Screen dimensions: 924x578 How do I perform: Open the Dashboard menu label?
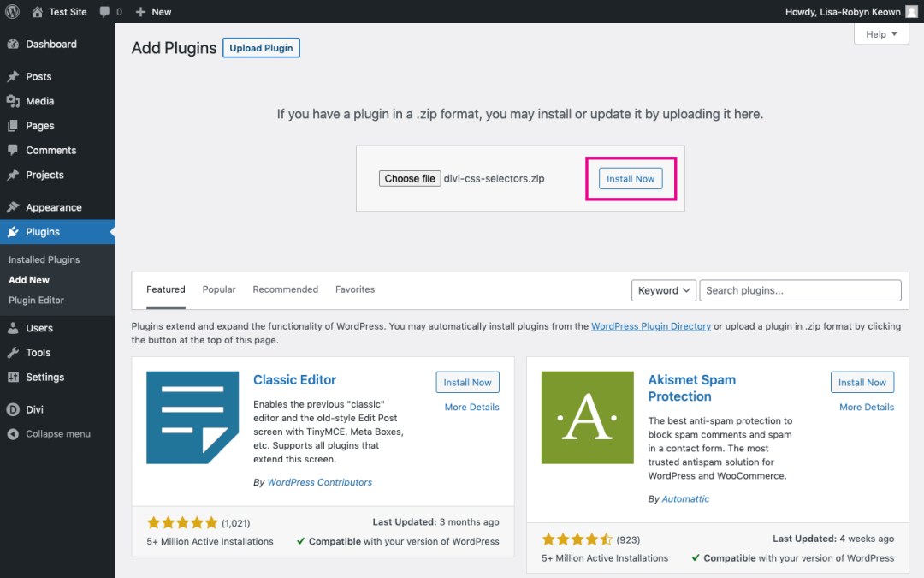51,45
